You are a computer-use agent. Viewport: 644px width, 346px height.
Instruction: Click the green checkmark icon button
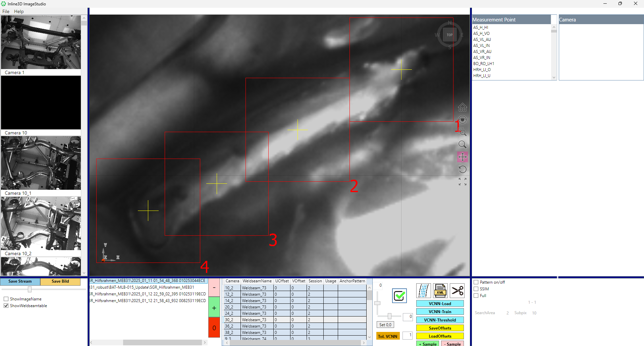click(399, 296)
